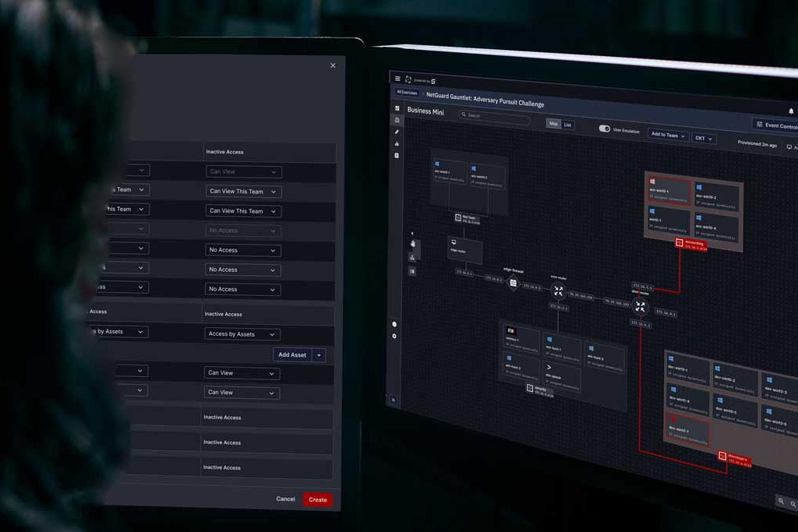Image resolution: width=798 pixels, height=532 pixels.
Task: Open the hamburger navigation menu
Action: point(397,79)
